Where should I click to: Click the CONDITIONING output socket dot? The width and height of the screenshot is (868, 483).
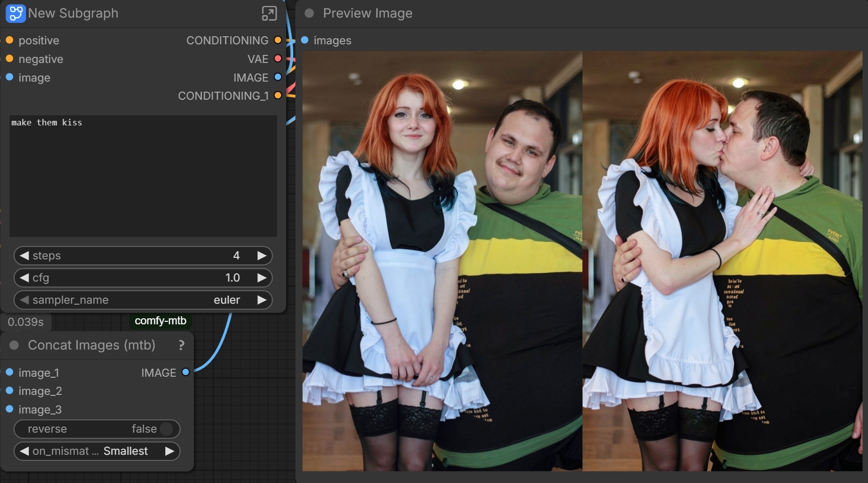tap(278, 40)
